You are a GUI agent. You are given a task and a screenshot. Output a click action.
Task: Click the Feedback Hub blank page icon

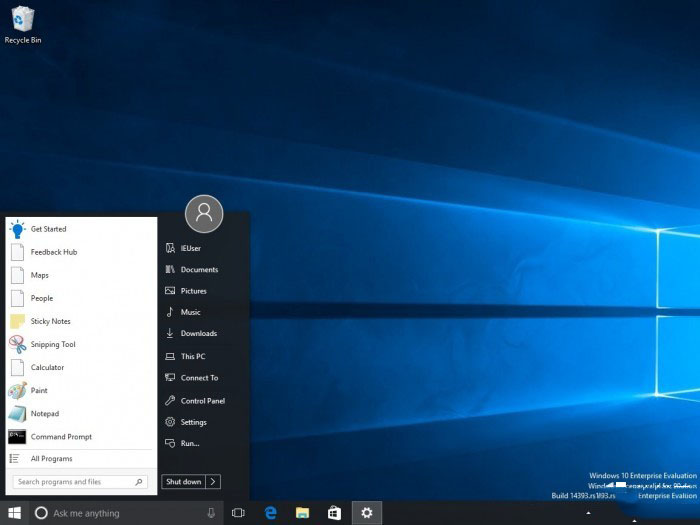click(17, 252)
